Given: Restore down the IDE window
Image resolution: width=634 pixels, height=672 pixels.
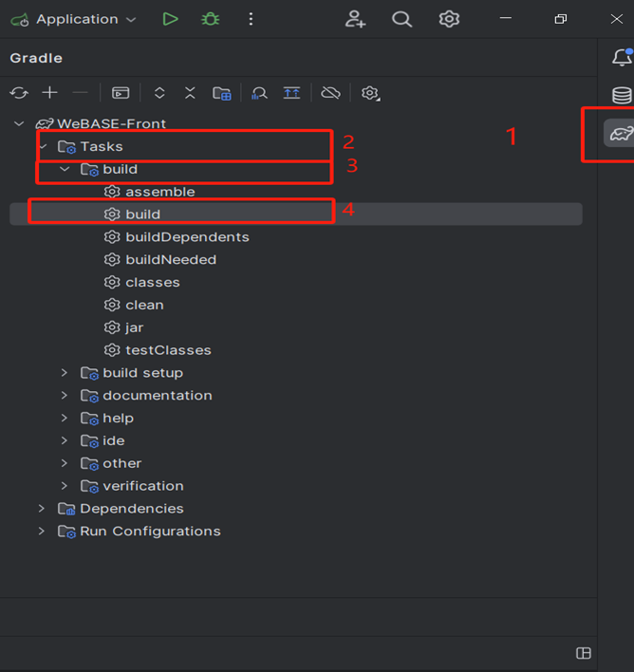Looking at the screenshot, I should (561, 19).
